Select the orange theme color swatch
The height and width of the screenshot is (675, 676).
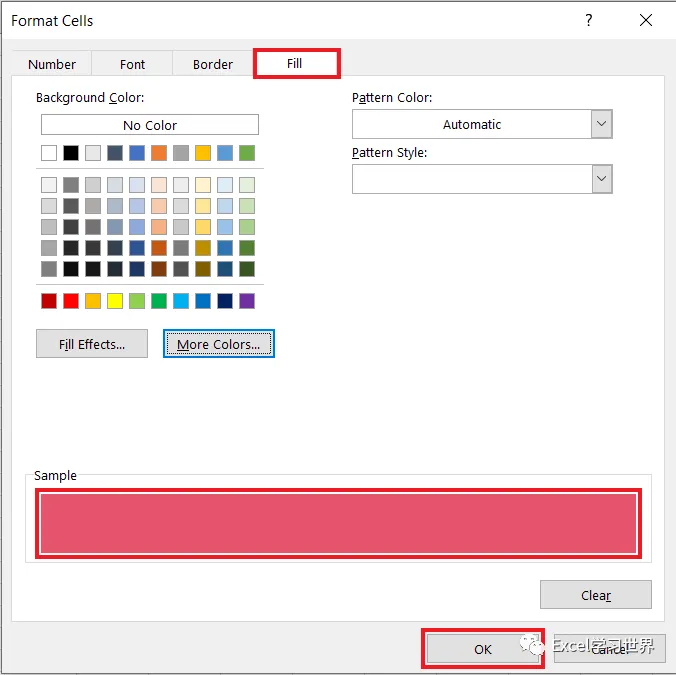click(x=159, y=153)
